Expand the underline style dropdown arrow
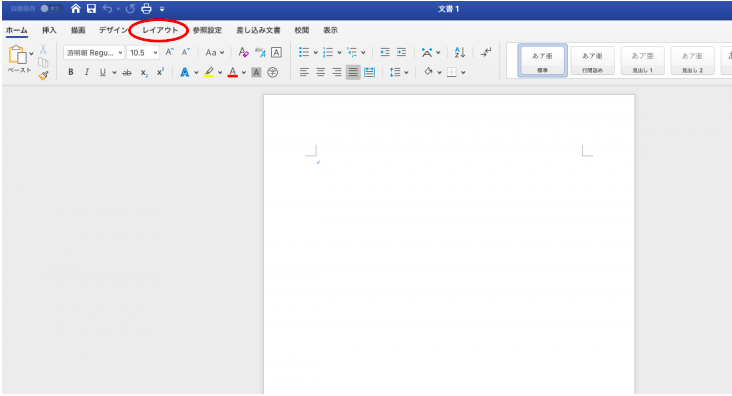The image size is (732, 396). (x=114, y=73)
